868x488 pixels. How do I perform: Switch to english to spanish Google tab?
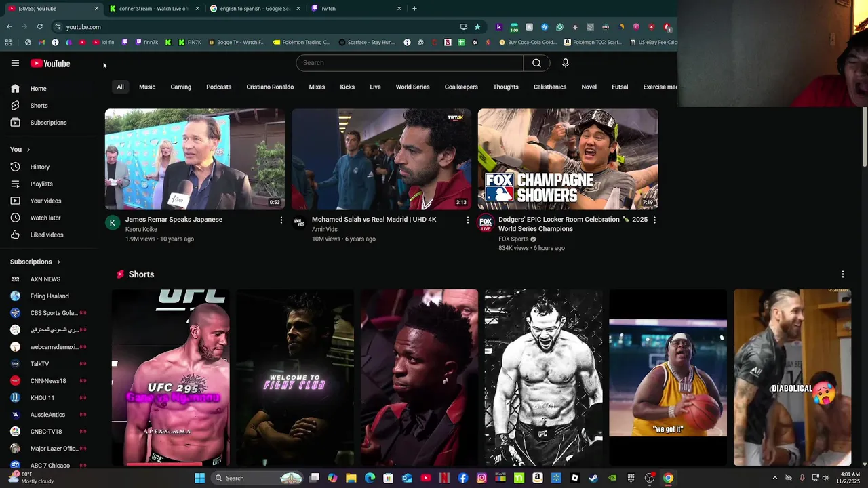click(255, 9)
